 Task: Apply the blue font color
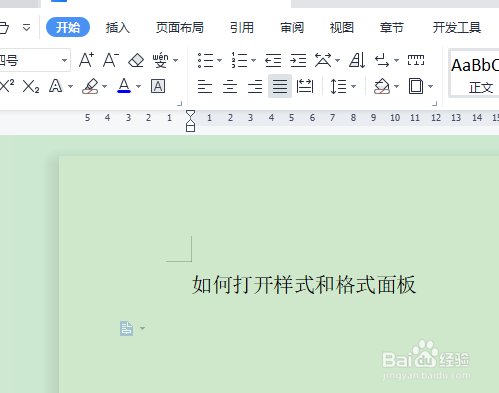pyautogui.click(x=124, y=86)
